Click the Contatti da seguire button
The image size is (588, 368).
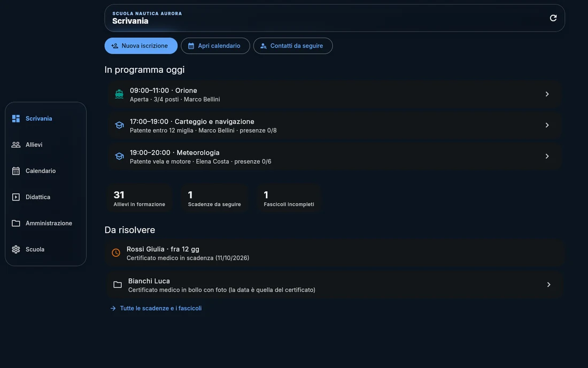(293, 46)
